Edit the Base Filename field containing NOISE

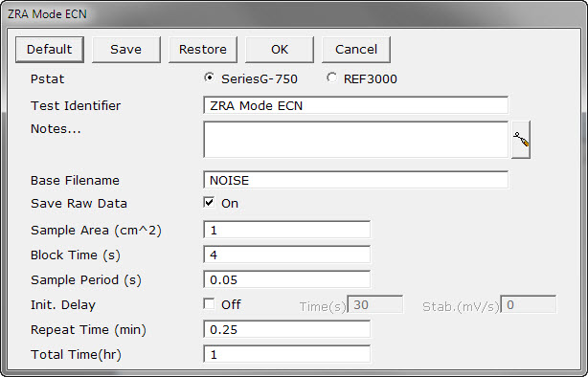coord(356,180)
